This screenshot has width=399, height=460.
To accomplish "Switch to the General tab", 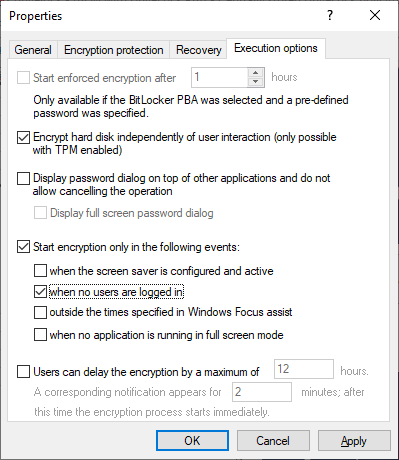I will pos(33,50).
